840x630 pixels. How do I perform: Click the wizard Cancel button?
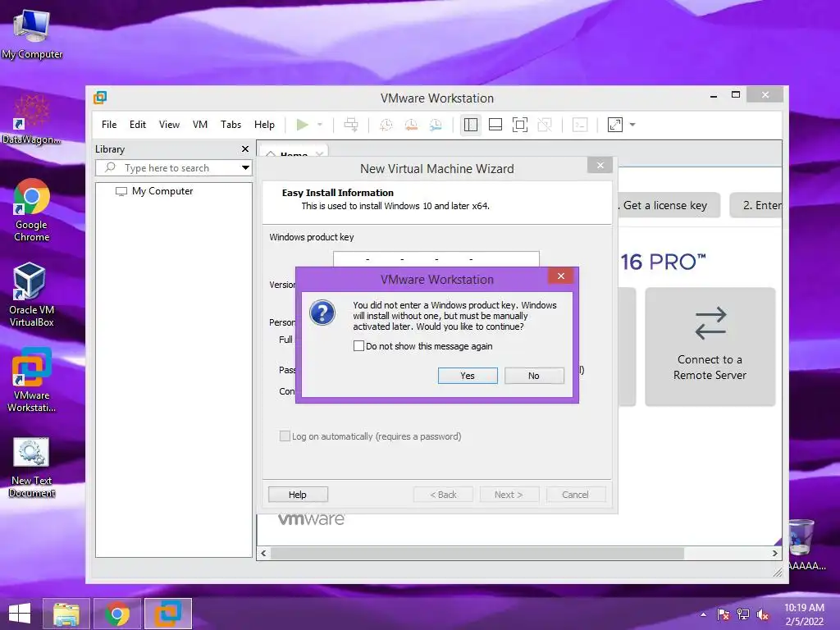[575, 495]
